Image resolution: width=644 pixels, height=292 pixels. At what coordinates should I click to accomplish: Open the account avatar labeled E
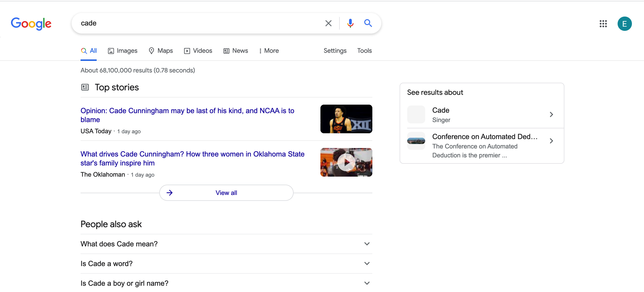[624, 24]
